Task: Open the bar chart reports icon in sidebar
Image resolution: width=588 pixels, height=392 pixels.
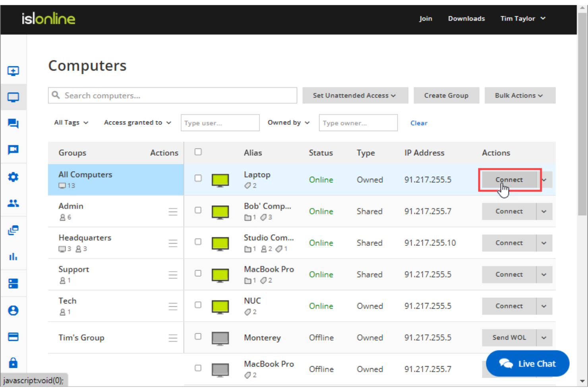Action: [x=13, y=257]
